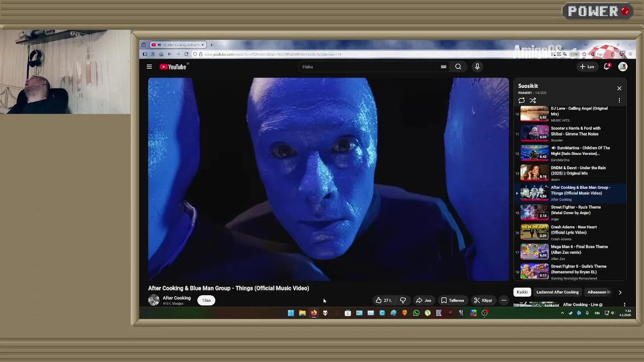Start voice search with the microphone icon
This screenshot has height=362, width=644.
477,66
